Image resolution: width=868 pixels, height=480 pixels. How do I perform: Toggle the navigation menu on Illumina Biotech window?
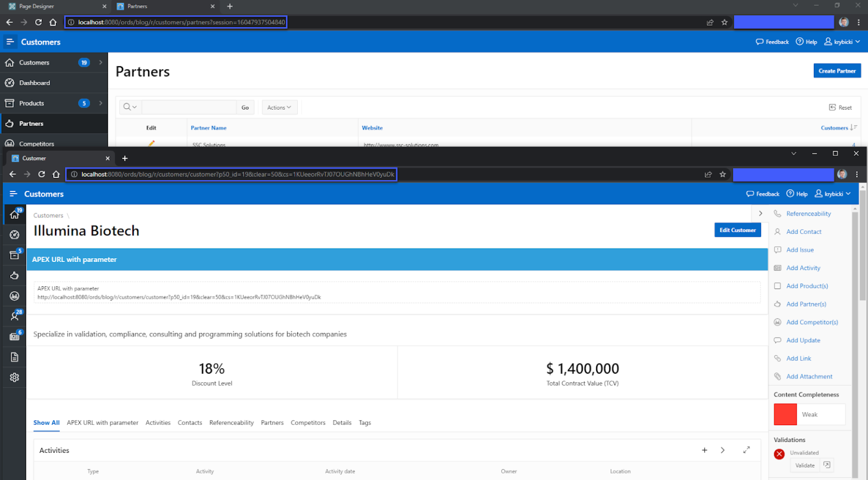[14, 194]
